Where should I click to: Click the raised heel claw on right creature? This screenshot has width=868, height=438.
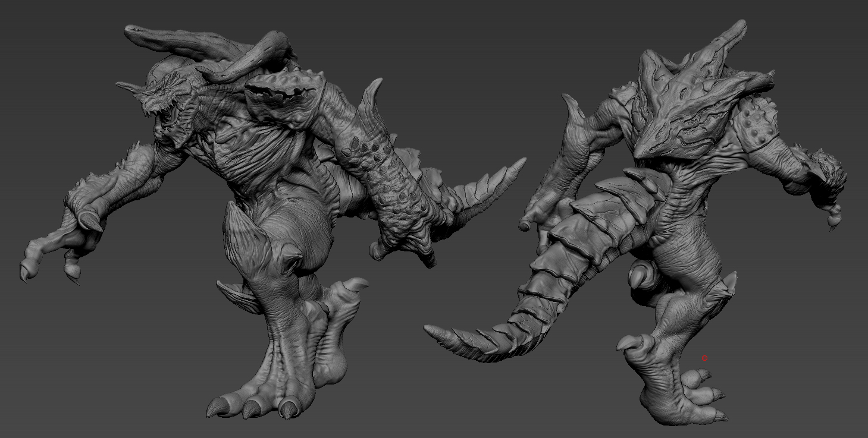pyautogui.click(x=633, y=341)
